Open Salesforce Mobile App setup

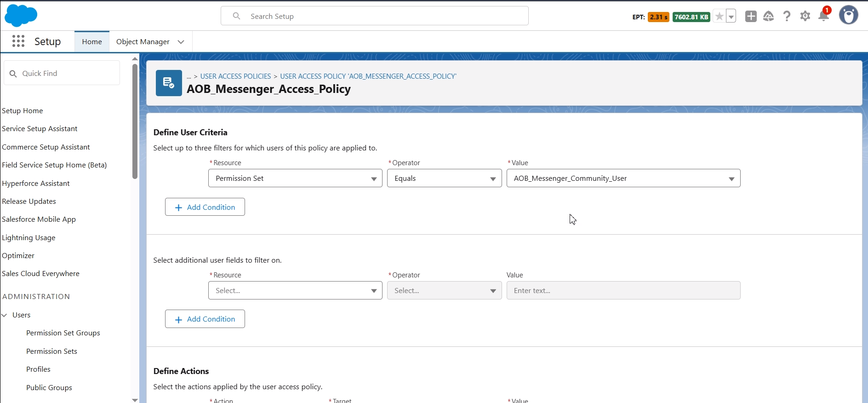tap(39, 219)
